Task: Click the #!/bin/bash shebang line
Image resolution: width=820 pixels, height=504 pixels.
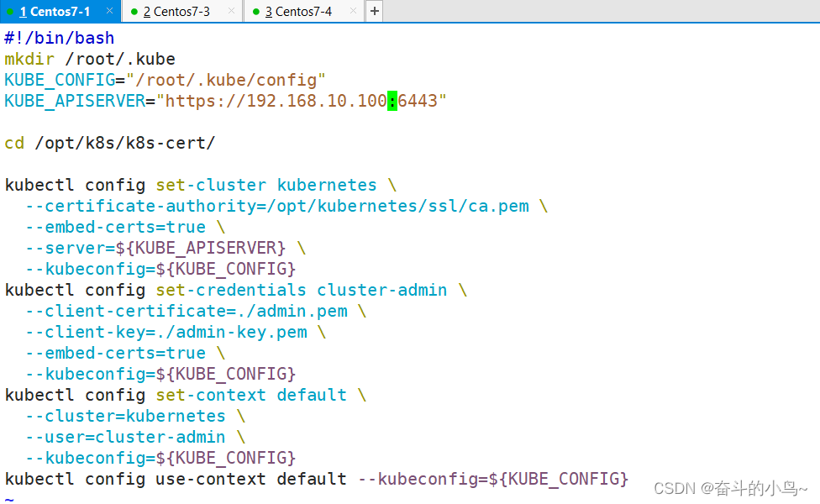Action: 59,38
